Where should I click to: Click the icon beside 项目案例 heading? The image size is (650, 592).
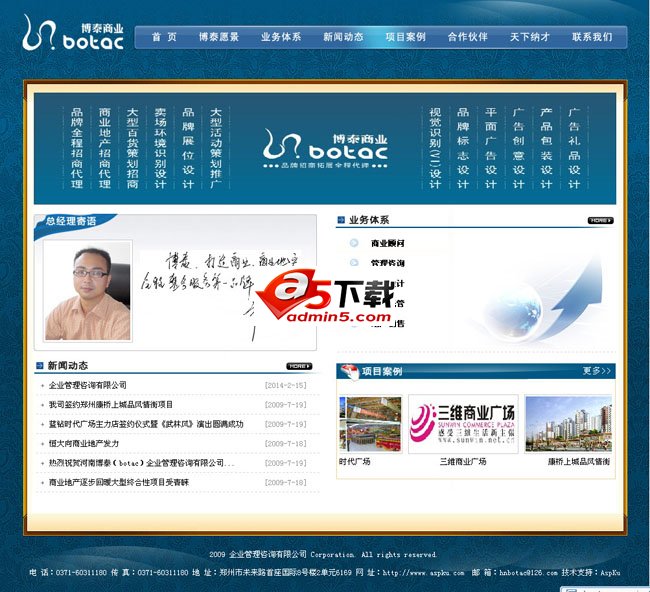pos(349,371)
